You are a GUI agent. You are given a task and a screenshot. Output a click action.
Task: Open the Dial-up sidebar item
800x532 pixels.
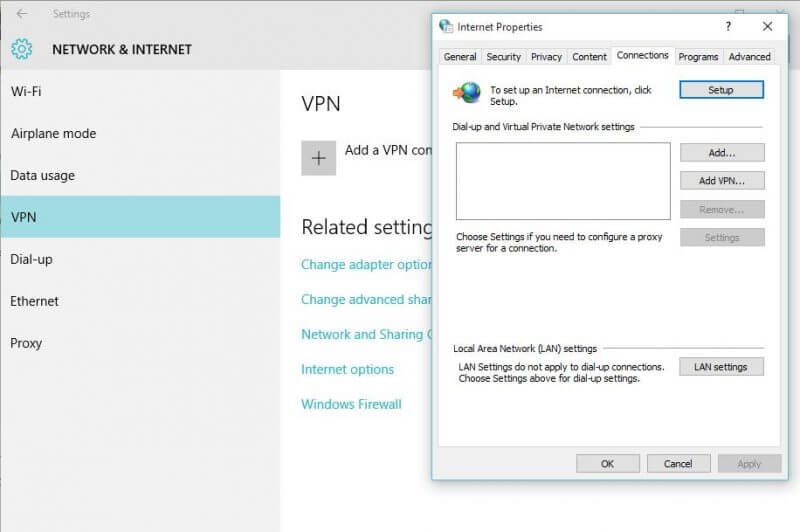(x=140, y=259)
